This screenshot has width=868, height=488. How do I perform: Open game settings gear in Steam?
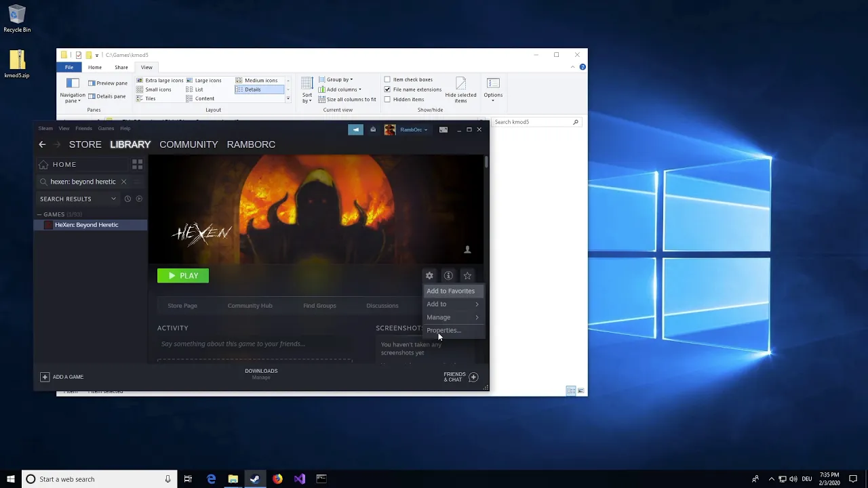429,276
